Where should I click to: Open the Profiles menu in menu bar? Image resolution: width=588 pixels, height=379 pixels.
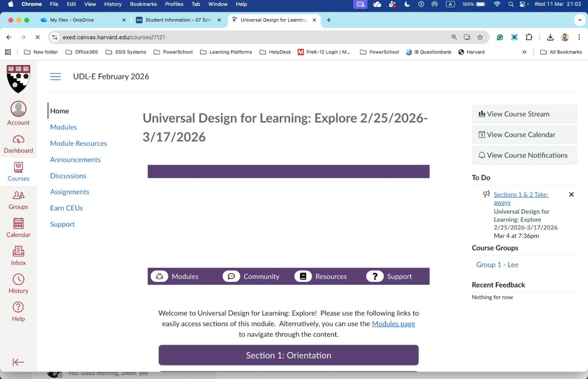point(174,4)
